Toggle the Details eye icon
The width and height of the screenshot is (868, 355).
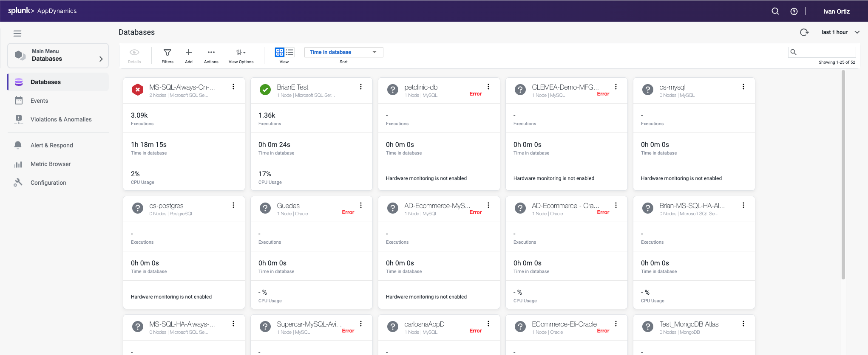(134, 53)
